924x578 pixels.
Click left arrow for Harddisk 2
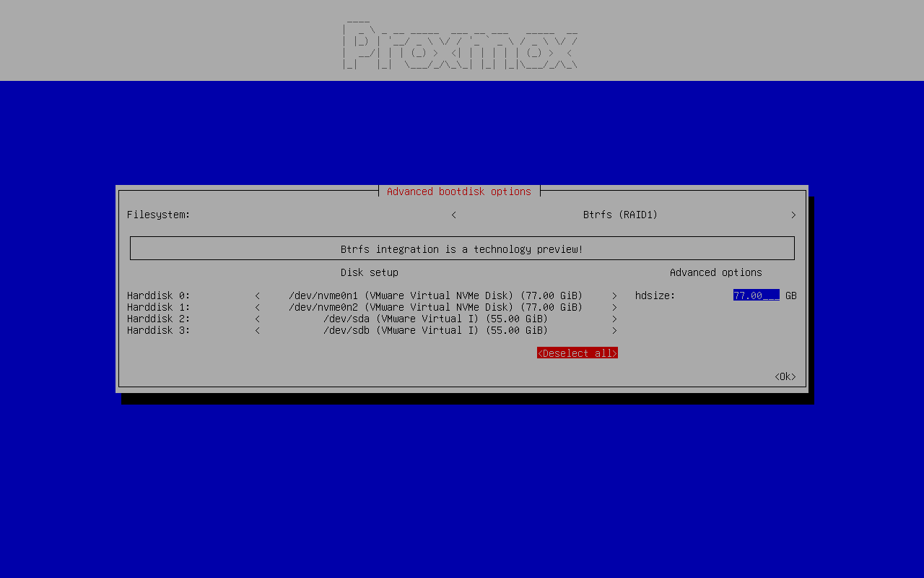click(257, 319)
